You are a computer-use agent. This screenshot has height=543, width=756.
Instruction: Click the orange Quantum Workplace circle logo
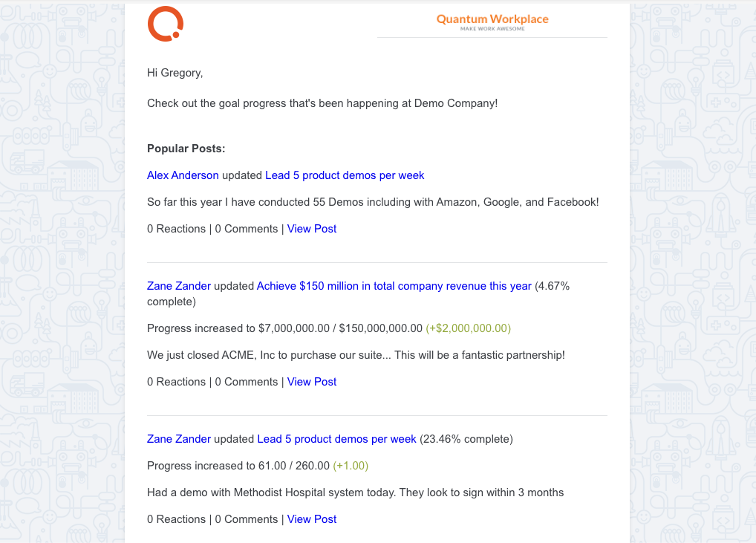click(166, 24)
